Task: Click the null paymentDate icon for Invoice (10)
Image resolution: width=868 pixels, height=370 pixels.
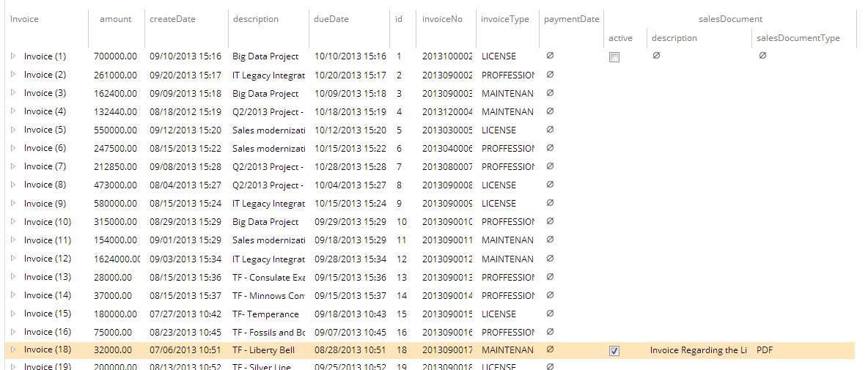Action: (550, 221)
